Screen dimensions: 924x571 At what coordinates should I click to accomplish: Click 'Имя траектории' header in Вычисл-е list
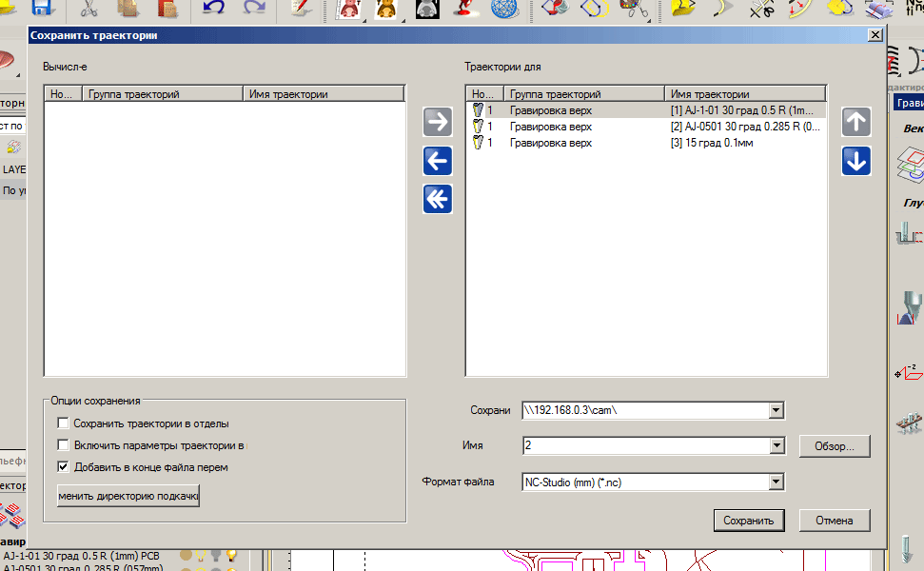point(324,93)
